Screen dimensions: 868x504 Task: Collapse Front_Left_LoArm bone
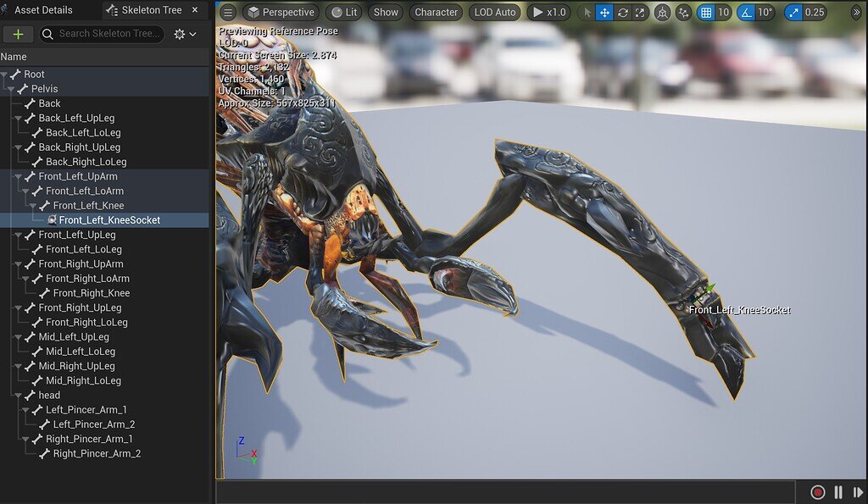tap(25, 191)
